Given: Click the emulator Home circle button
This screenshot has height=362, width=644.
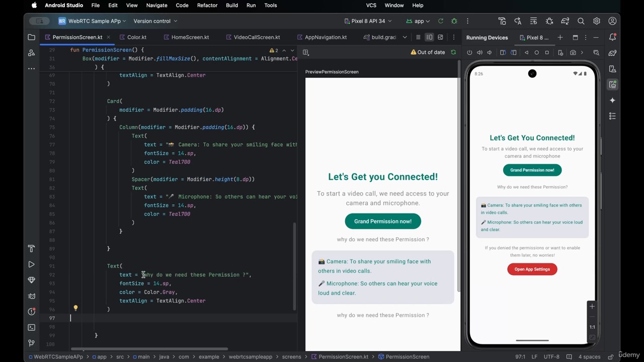Looking at the screenshot, I should click(x=536, y=52).
